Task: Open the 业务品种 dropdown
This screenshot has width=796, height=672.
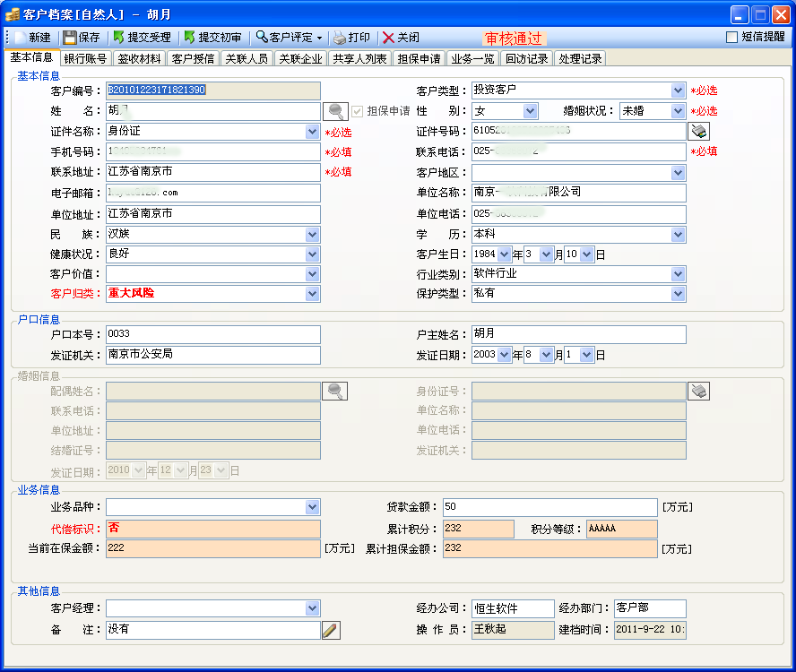Action: tap(313, 507)
